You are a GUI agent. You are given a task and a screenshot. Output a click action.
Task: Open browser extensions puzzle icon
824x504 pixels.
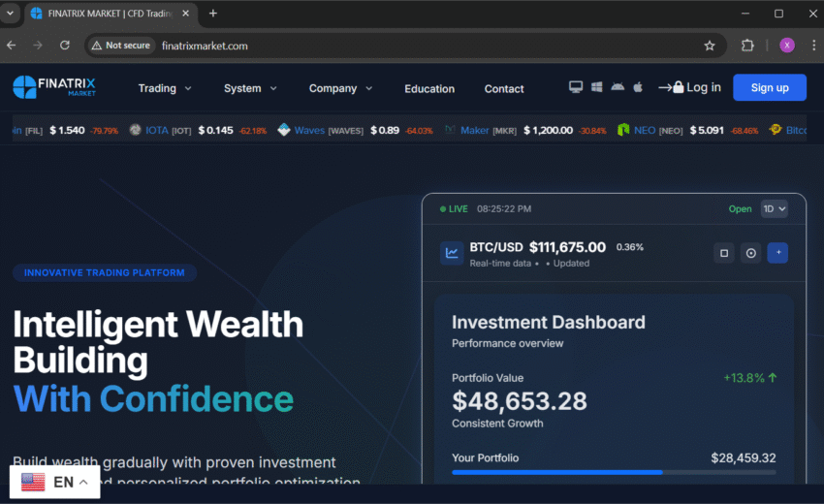pos(747,46)
